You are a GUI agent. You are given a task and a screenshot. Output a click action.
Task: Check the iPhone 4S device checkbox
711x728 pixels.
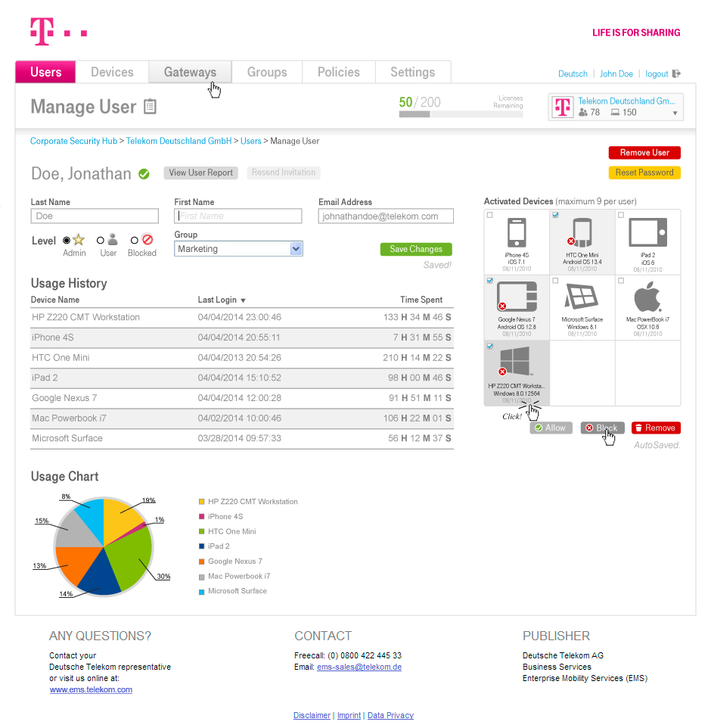pos(489,215)
